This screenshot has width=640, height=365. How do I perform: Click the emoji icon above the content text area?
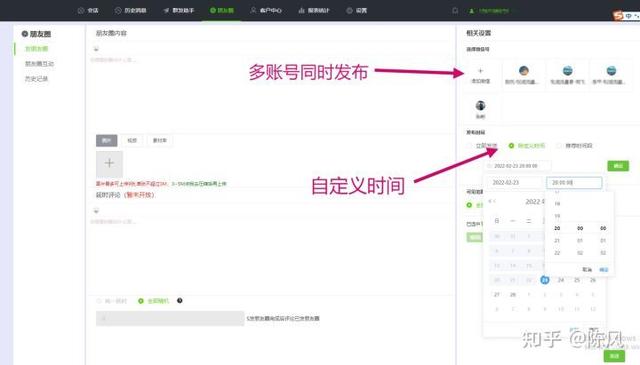click(x=96, y=49)
